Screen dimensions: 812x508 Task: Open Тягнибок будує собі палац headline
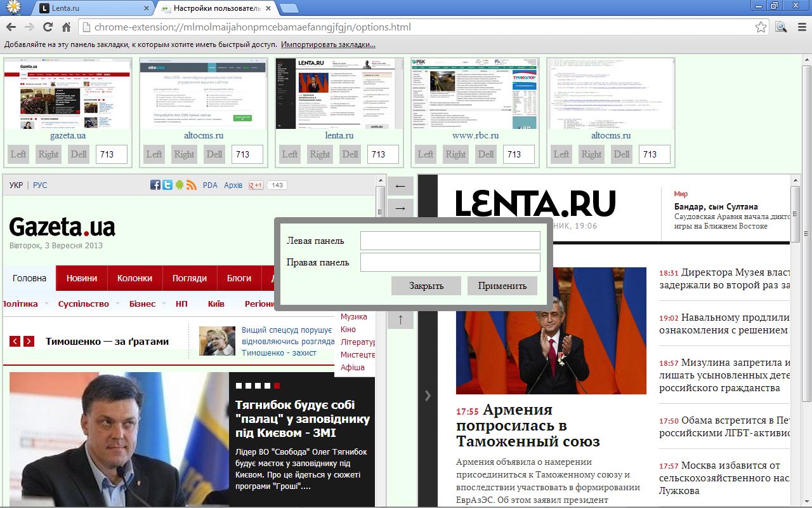click(303, 419)
